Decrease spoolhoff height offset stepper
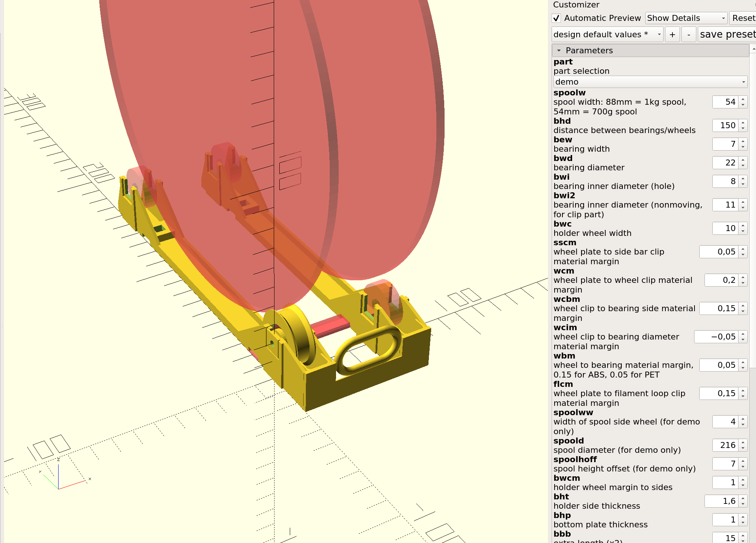Screen dimensions: 756x543 tap(743, 467)
